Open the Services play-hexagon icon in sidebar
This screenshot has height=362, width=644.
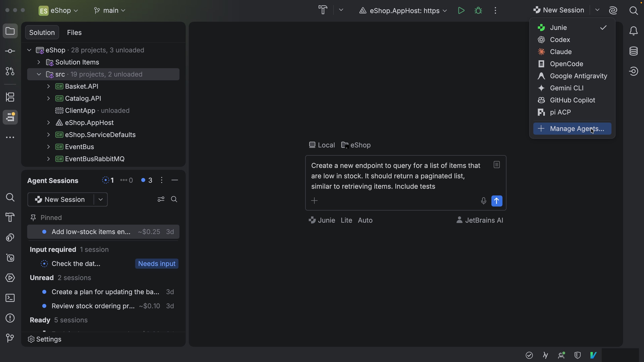[x=10, y=278]
